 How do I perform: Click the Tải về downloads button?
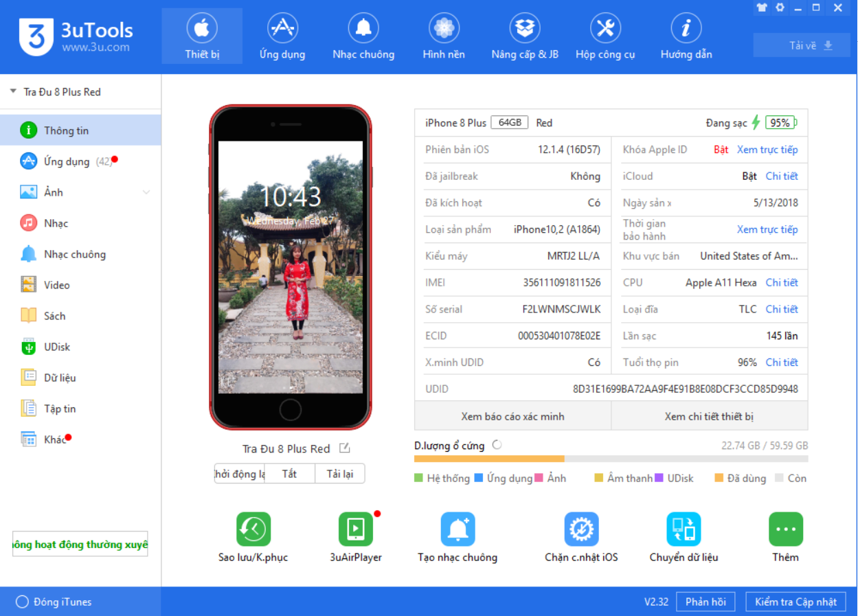coord(802,45)
